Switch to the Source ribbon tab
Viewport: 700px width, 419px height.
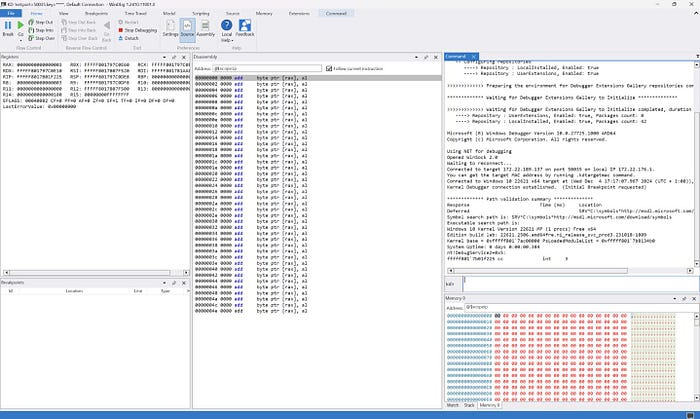point(232,13)
